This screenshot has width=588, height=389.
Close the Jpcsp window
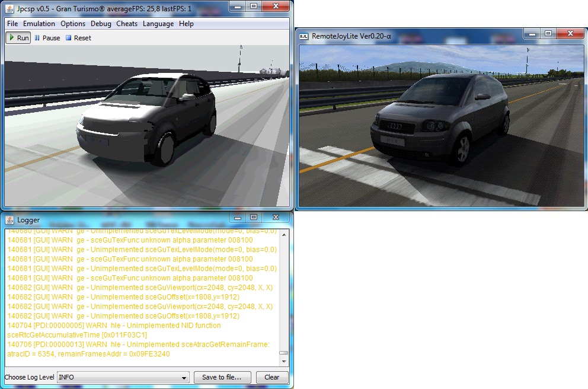(276, 7)
